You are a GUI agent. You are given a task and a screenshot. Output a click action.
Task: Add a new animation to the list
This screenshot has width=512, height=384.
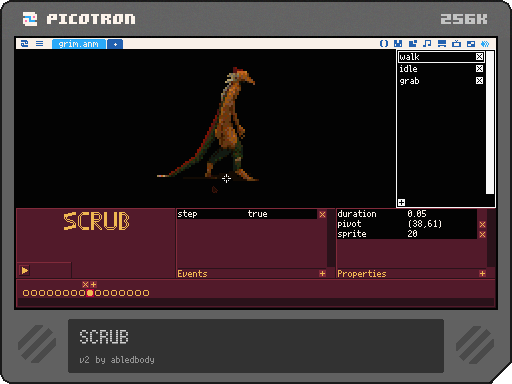(x=402, y=202)
